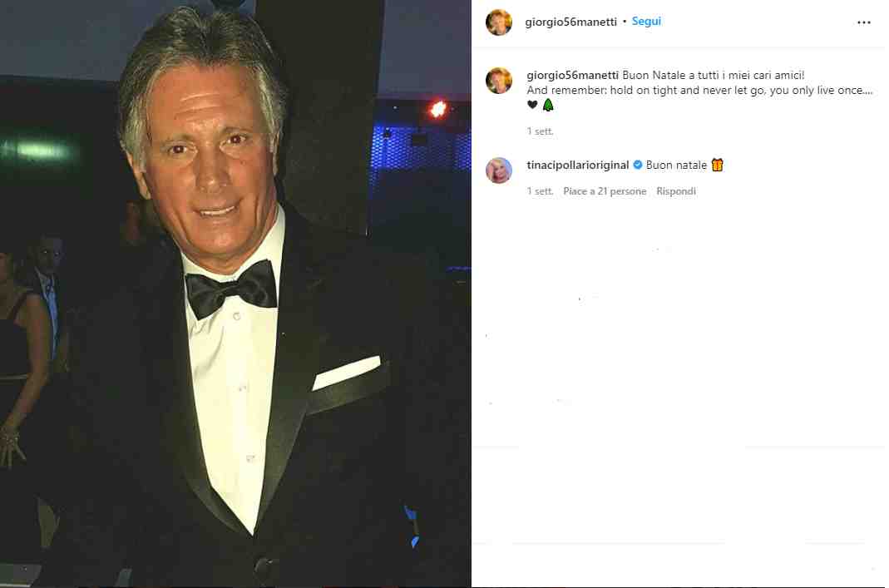Open the tinacipollarioriginal profile link

(578, 165)
